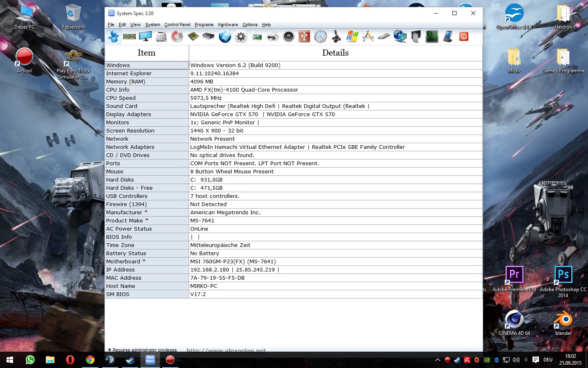Select the Windows row label
The image size is (588, 368).
point(147,65)
